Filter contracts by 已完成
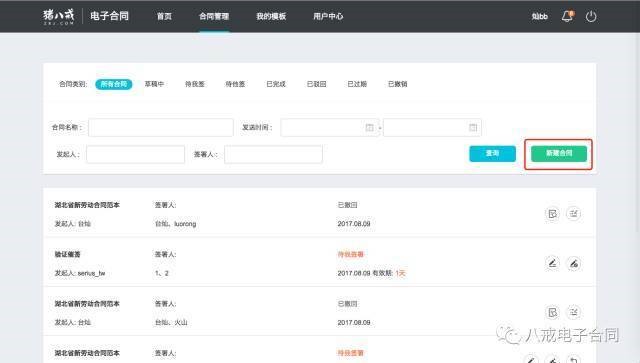This screenshot has width=640, height=363. (276, 84)
